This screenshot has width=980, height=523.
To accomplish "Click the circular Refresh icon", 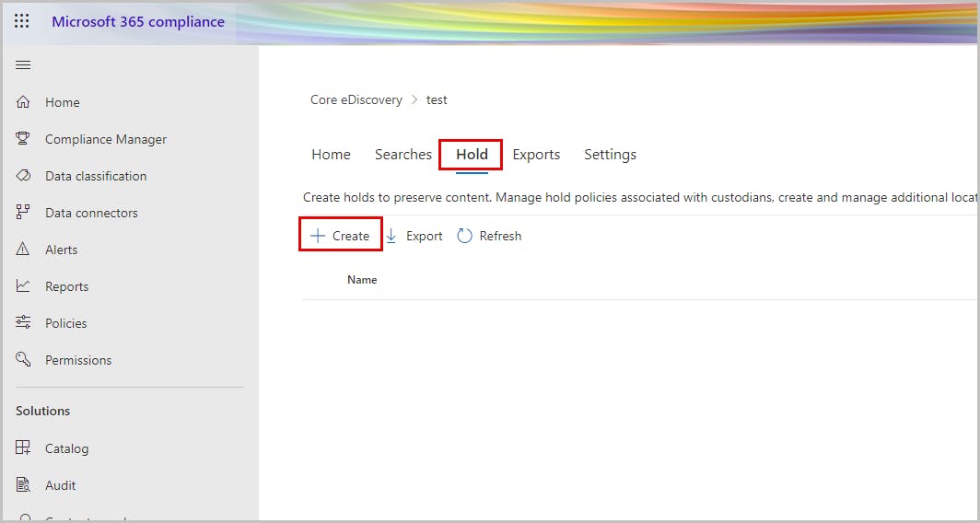I will pyautogui.click(x=464, y=236).
